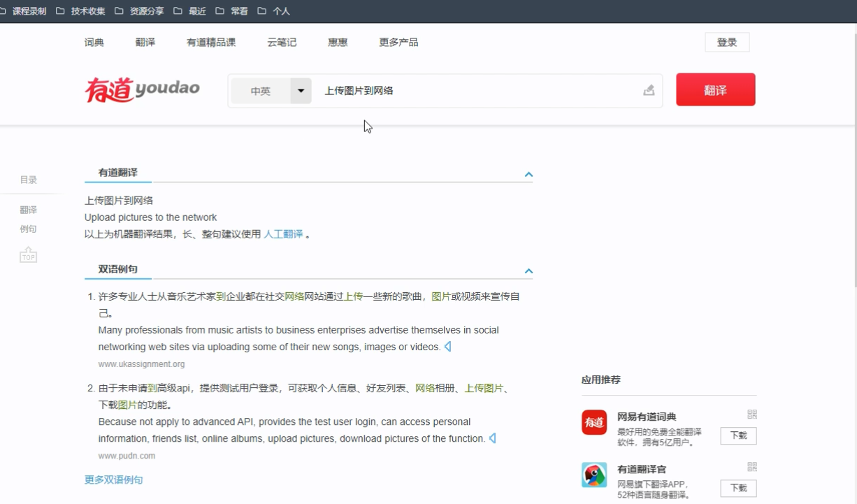Click the red 翻译 translate button
The width and height of the screenshot is (857, 504).
point(715,89)
